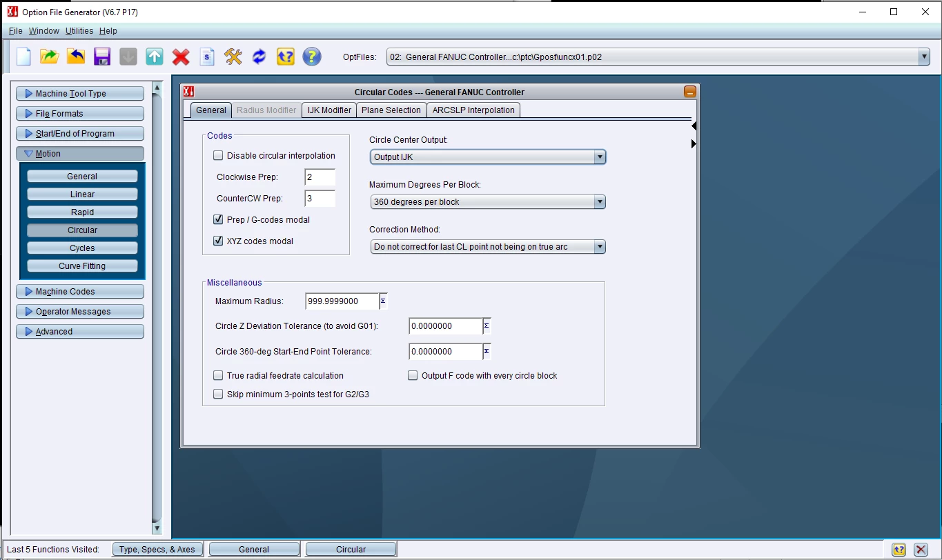This screenshot has height=560, width=942.
Task: Expand the Machine Codes section
Action: tap(80, 292)
